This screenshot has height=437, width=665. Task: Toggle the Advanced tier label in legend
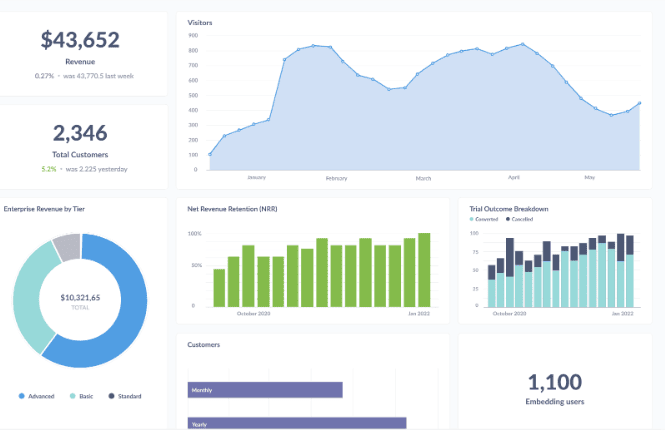coord(41,397)
